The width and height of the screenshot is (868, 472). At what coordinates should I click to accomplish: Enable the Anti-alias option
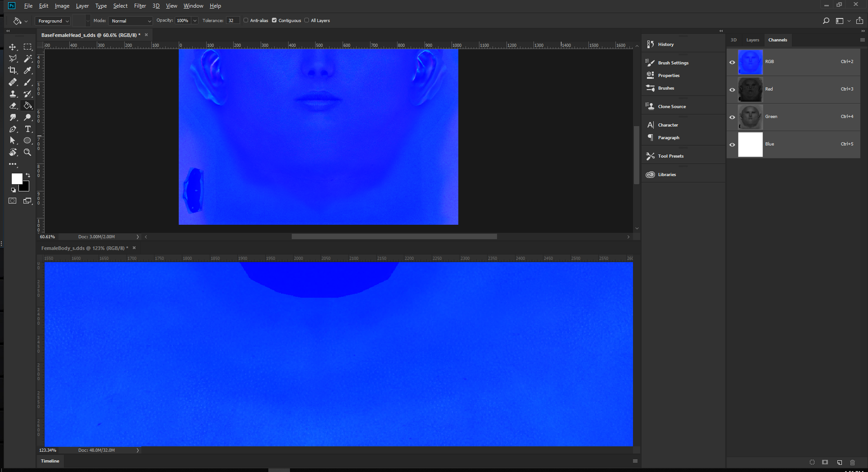click(246, 20)
